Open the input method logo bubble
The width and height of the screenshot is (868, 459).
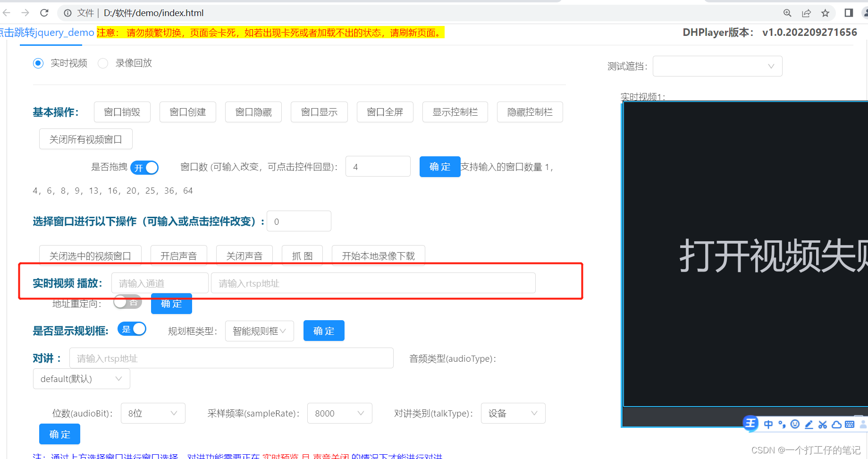tap(750, 424)
